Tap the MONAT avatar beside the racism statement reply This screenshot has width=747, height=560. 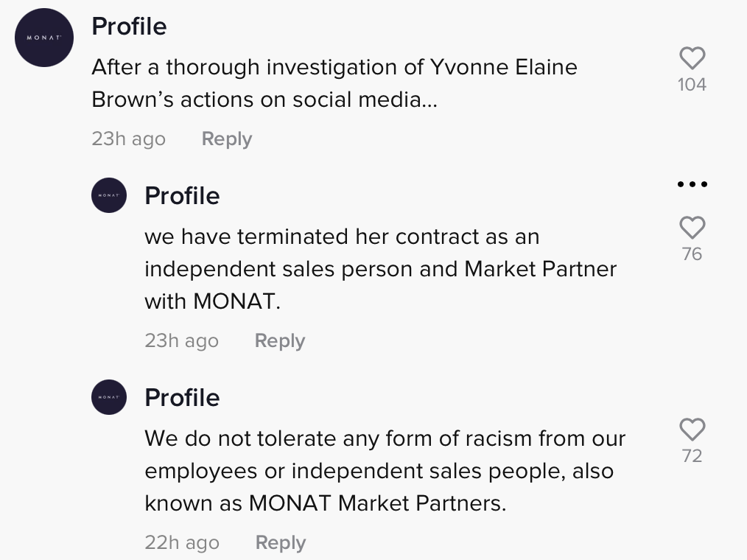tap(109, 397)
